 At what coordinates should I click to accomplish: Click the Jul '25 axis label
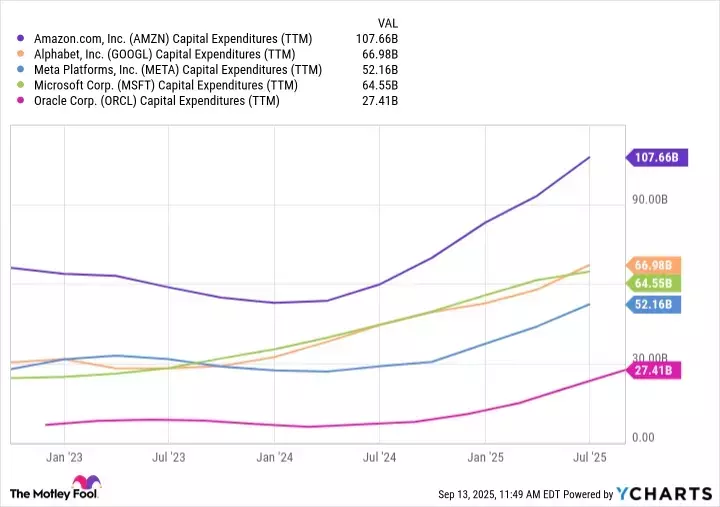click(589, 456)
